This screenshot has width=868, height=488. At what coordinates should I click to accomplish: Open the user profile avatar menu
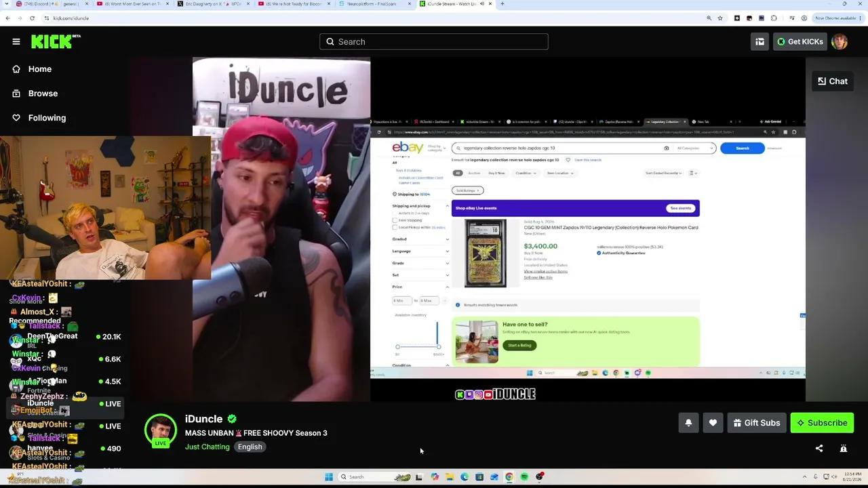click(x=840, y=41)
